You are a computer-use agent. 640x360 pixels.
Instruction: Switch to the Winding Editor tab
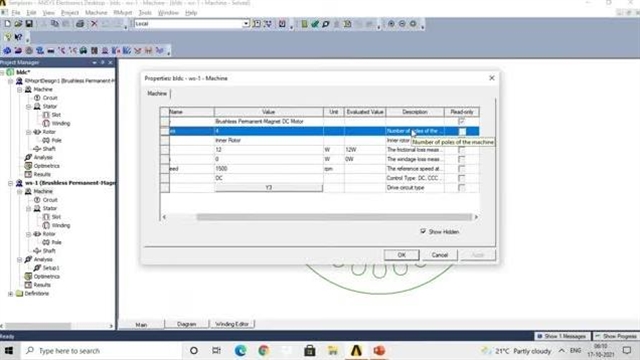pos(232,324)
